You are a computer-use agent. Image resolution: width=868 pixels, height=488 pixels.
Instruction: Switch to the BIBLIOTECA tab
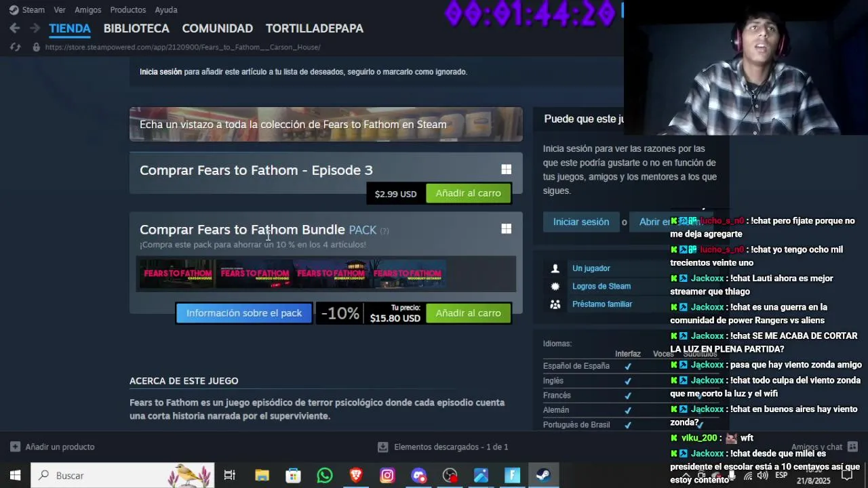tap(136, 28)
